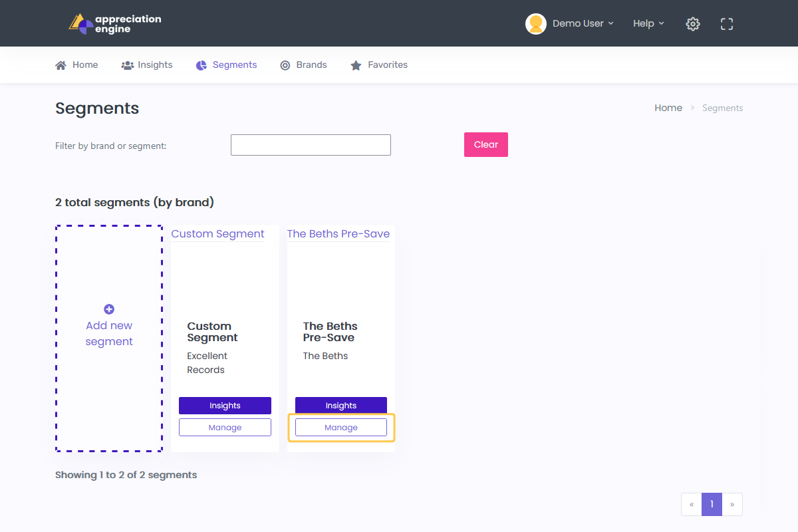Click the Home house icon

coord(61,65)
